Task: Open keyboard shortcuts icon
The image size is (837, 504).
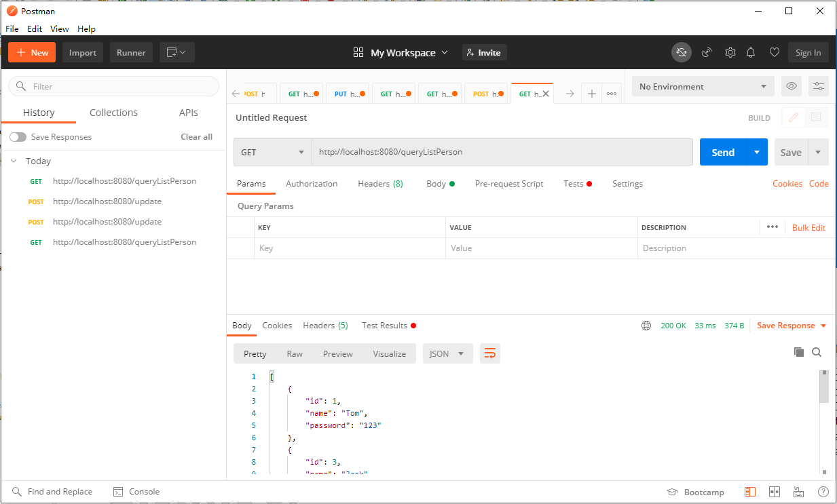Action: tap(799, 492)
